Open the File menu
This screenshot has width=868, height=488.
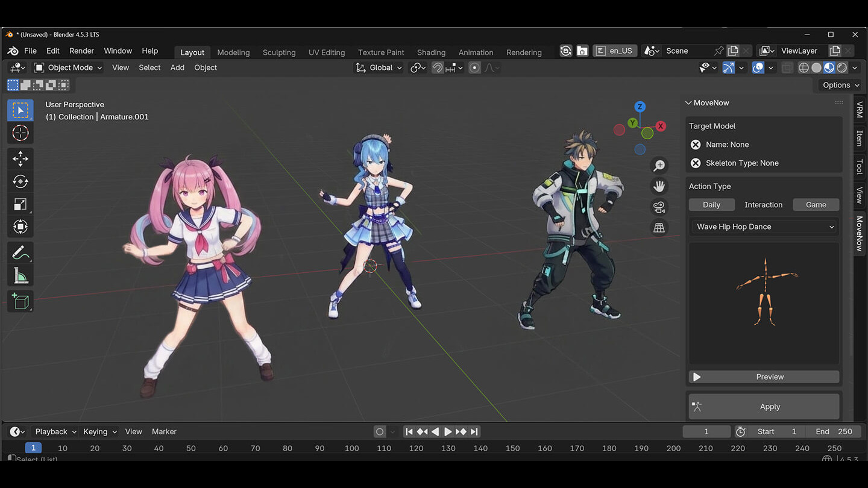pos(30,51)
